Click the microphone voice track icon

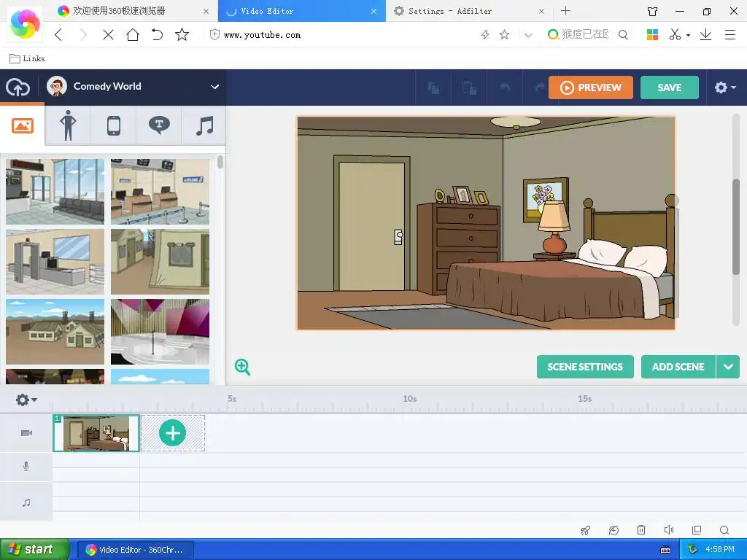pyautogui.click(x=26, y=467)
